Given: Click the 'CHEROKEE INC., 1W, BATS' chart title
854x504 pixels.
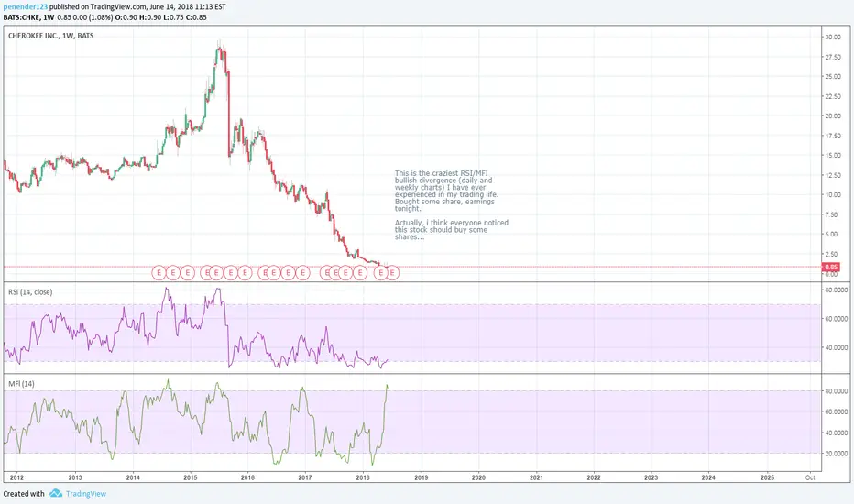Looking at the screenshot, I should 50,36.
